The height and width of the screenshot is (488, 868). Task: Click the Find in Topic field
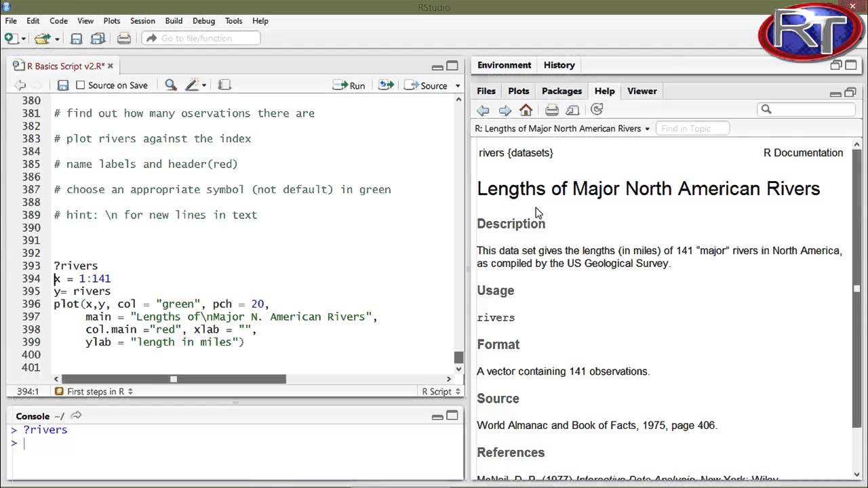(x=692, y=129)
